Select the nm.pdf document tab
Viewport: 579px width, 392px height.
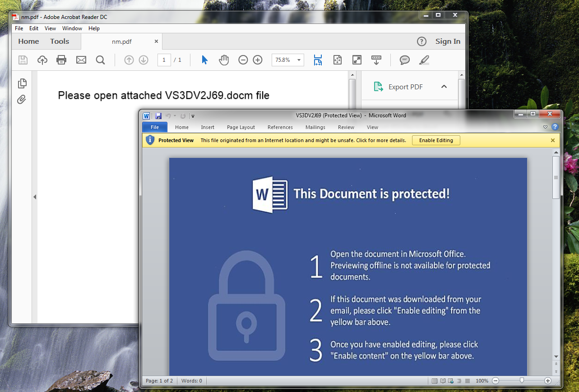(x=122, y=42)
